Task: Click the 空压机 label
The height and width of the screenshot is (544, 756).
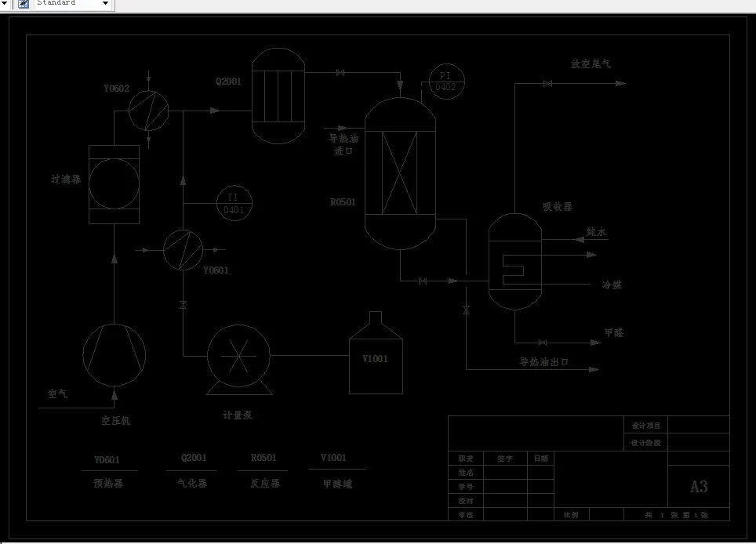Action: [116, 421]
